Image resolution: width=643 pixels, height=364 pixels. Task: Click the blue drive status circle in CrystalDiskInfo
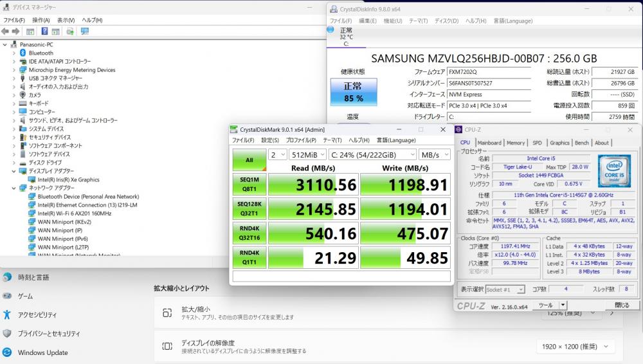pos(331,30)
